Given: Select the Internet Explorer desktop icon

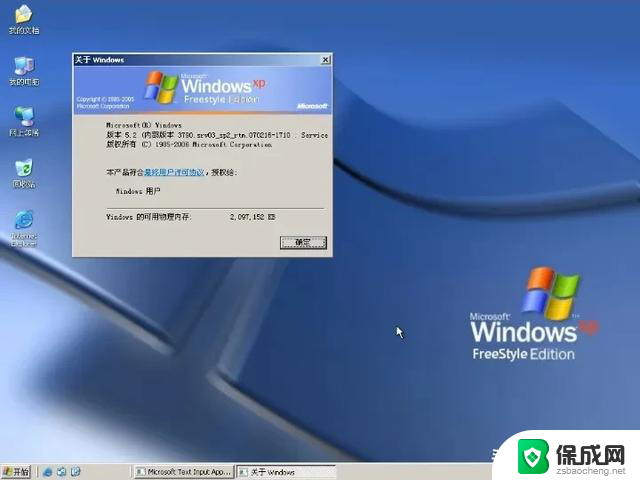Looking at the screenshot, I should tap(24, 228).
